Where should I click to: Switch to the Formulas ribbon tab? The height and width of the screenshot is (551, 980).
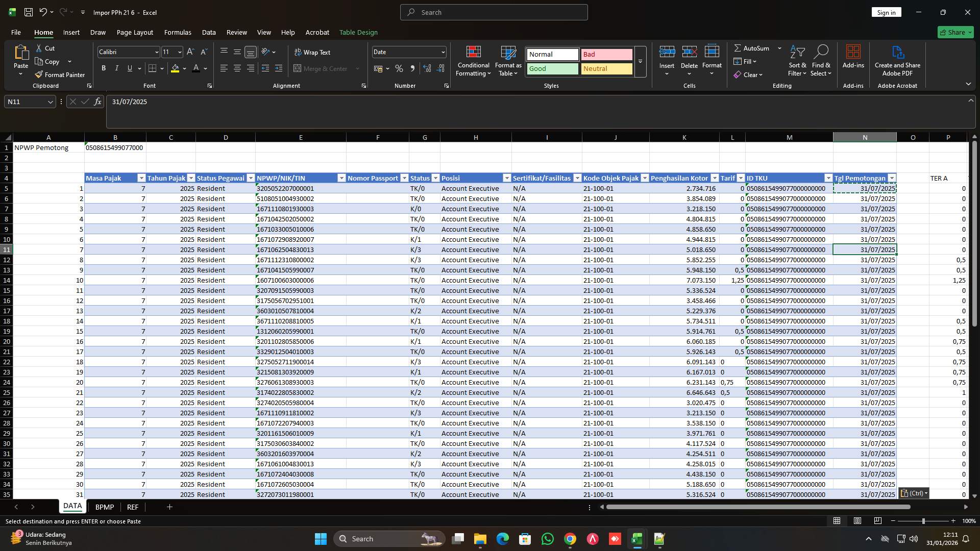pos(177,32)
